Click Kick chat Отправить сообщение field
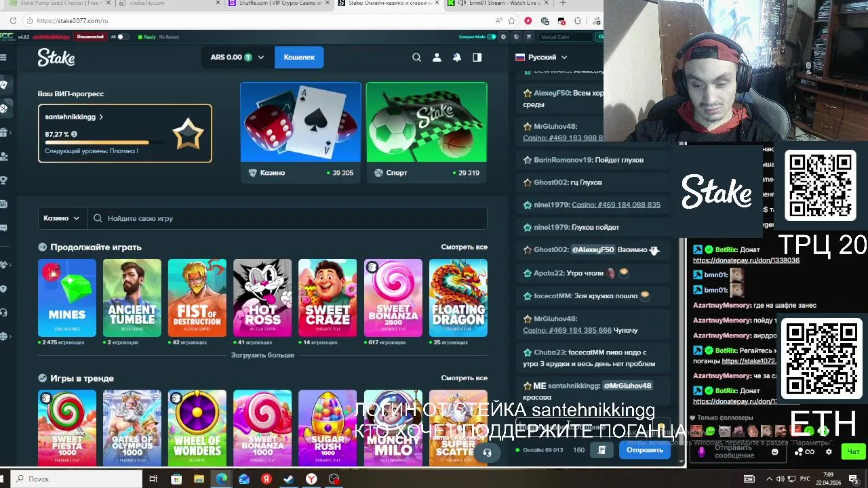868x488 pixels. click(x=737, y=451)
